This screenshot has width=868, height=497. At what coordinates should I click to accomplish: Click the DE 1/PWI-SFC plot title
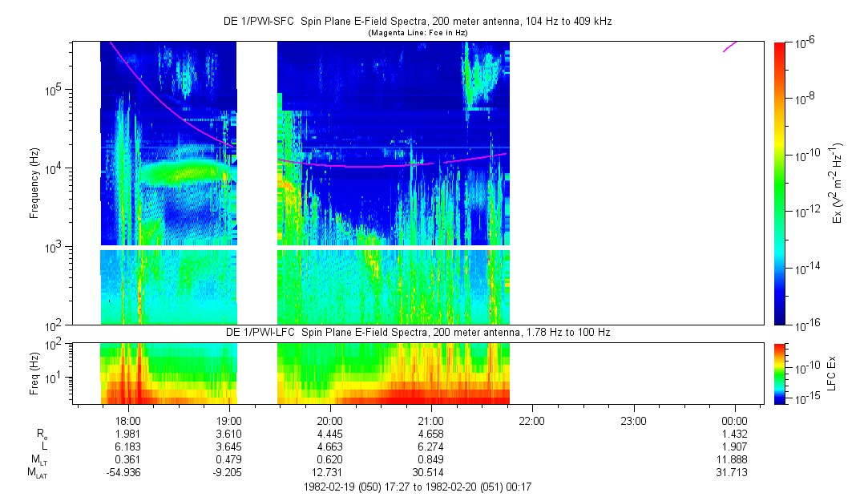point(418,22)
